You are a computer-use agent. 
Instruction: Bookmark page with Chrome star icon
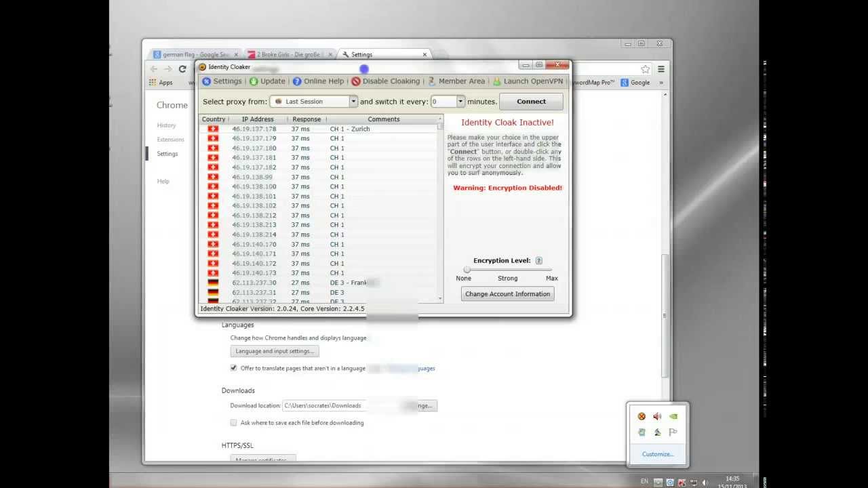[646, 69]
